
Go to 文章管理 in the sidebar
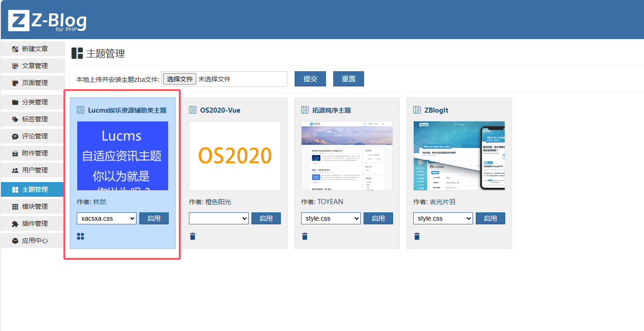pyautogui.click(x=33, y=66)
